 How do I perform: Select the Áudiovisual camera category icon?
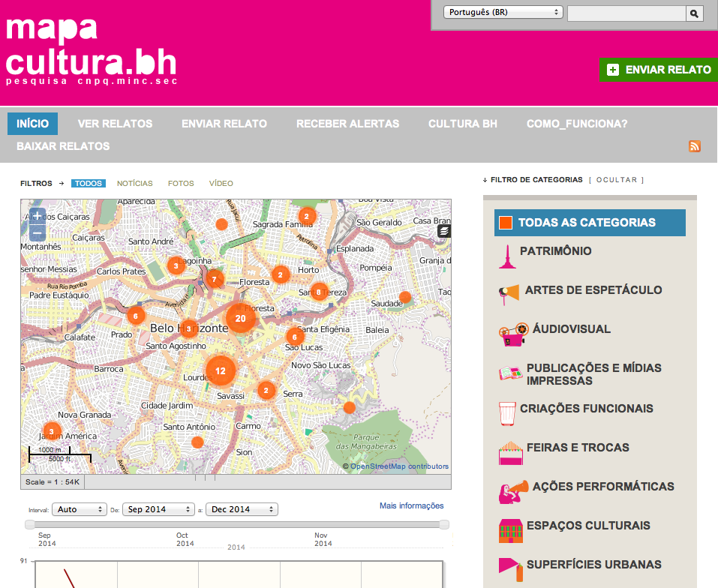coord(512,334)
